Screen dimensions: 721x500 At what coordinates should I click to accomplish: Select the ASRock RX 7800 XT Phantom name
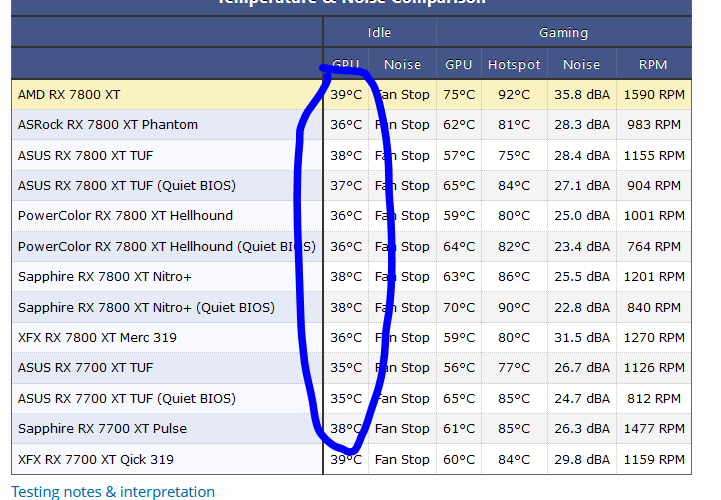(x=108, y=125)
